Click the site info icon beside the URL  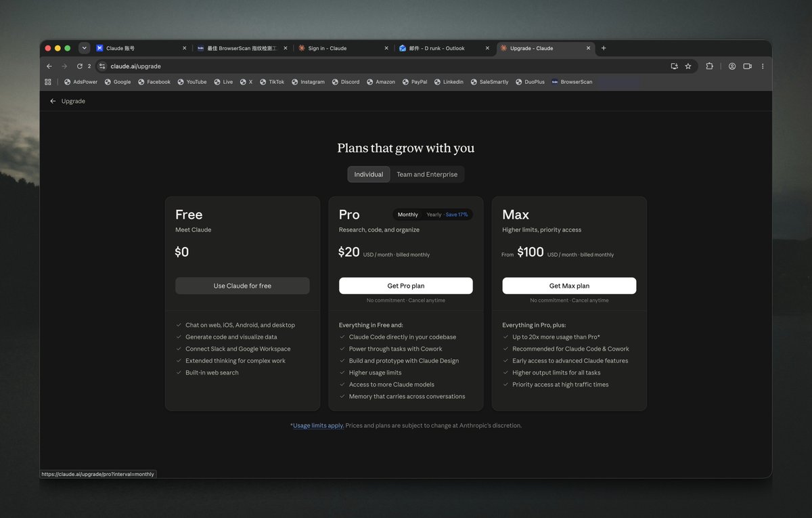[102, 66]
